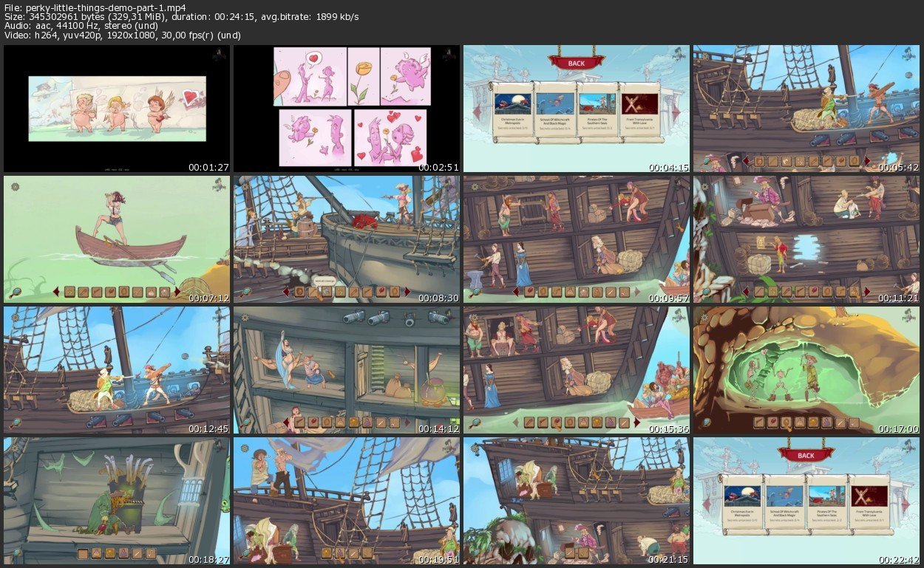The image size is (924, 568).
Task: Open School Of Witchcraft card in the 00:22:42 frame
Action: click(x=784, y=502)
